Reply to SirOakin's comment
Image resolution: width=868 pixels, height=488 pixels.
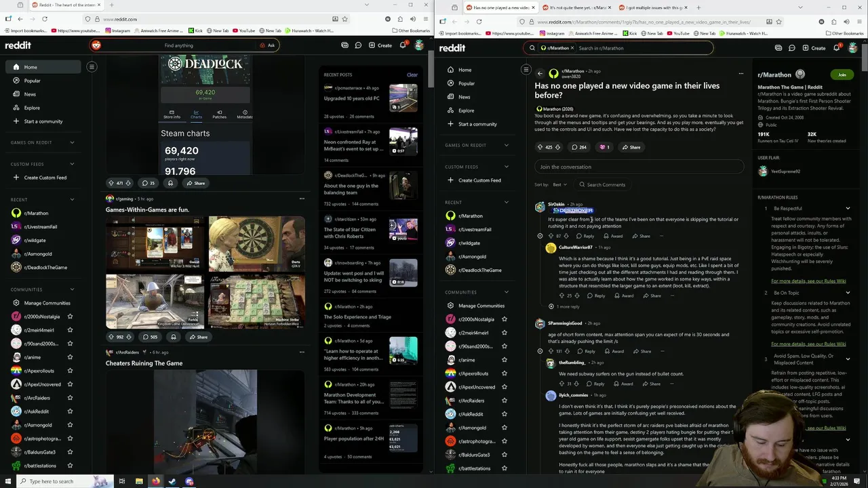[585, 236]
